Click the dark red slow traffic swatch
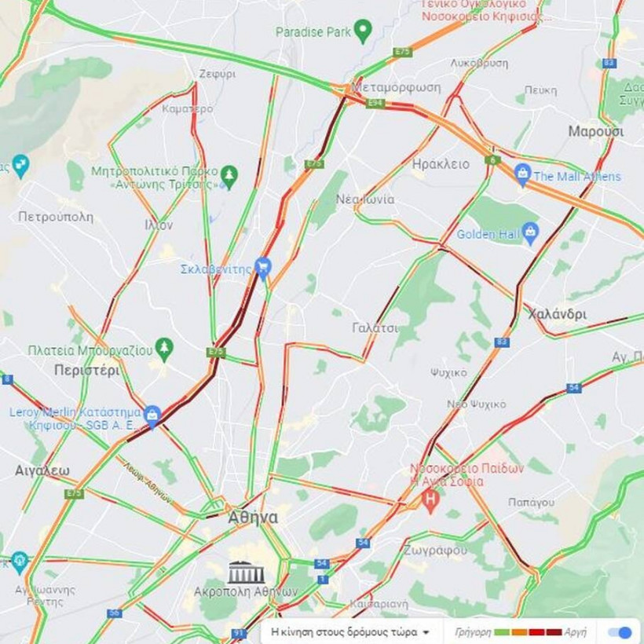Screen dimensions: 644x644 554,632
